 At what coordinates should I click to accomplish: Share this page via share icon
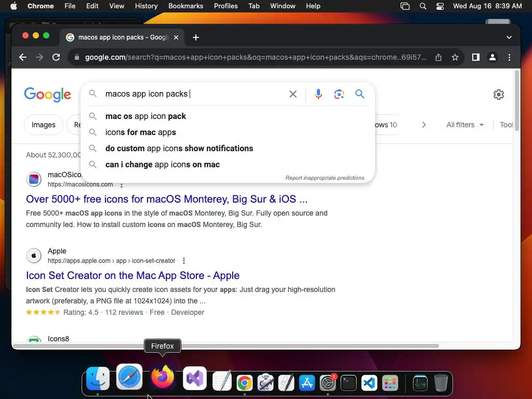click(x=438, y=57)
